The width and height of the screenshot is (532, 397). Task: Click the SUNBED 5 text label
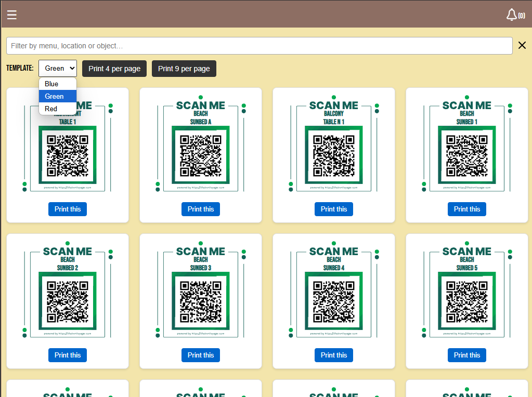(467, 268)
